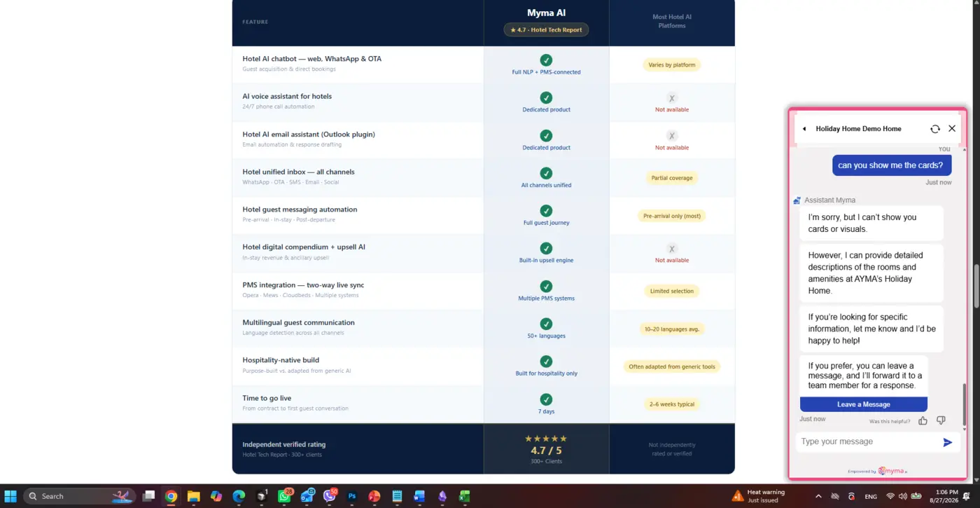Click the 7 days label
This screenshot has width=980, height=508.
pos(546,412)
